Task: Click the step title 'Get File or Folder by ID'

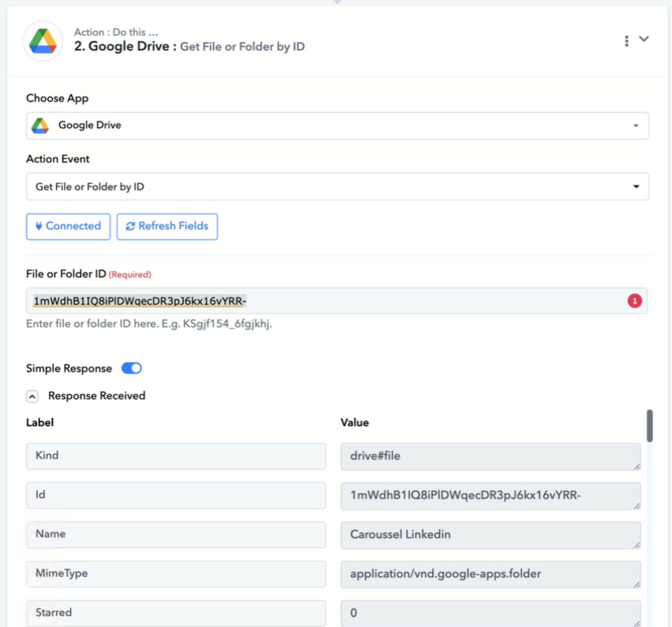Action: pos(243,47)
